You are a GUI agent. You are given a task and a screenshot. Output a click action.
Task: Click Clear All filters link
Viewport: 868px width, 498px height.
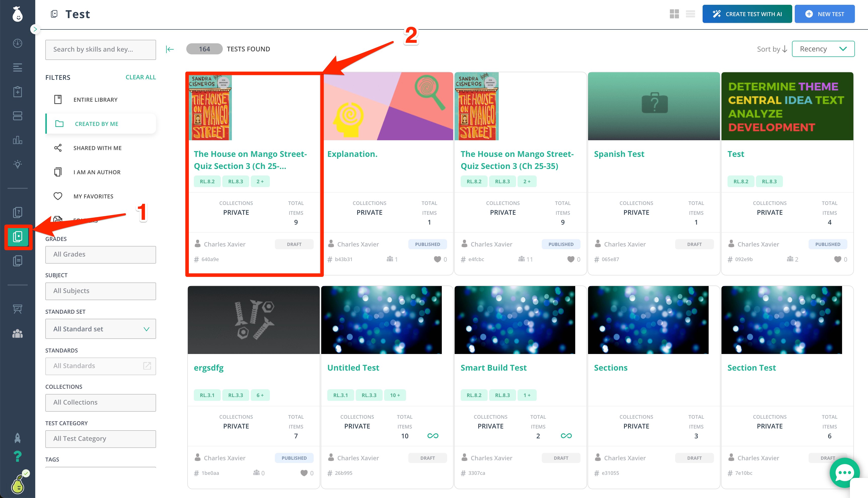[140, 77]
